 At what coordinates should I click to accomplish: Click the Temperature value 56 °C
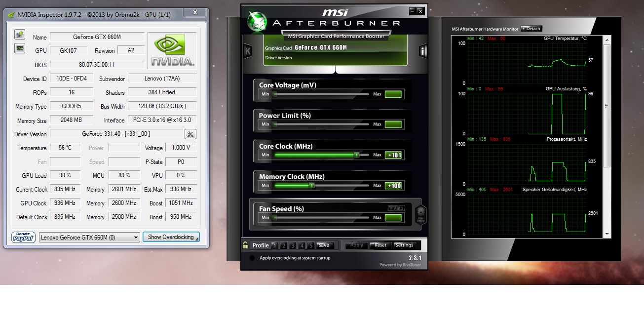[65, 148]
